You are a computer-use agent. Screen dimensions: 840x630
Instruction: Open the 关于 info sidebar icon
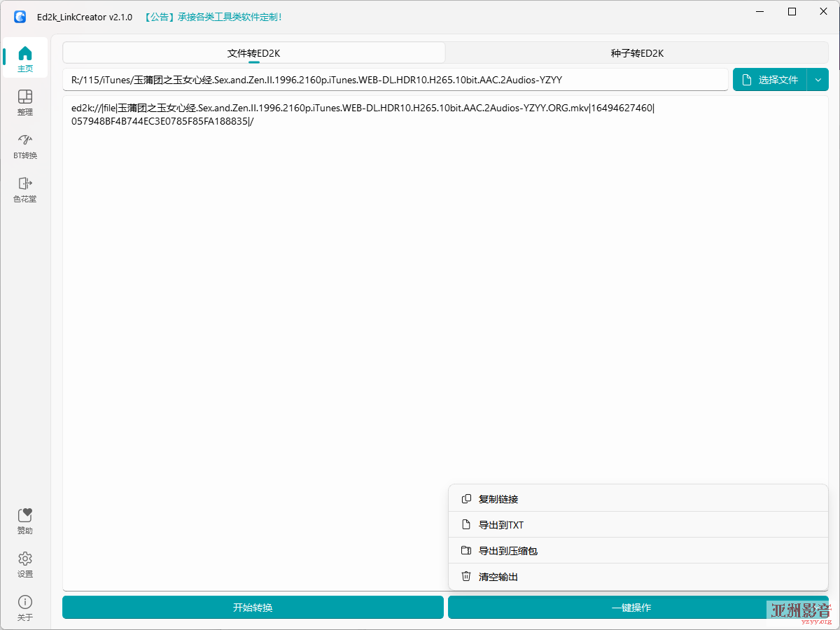click(x=25, y=608)
